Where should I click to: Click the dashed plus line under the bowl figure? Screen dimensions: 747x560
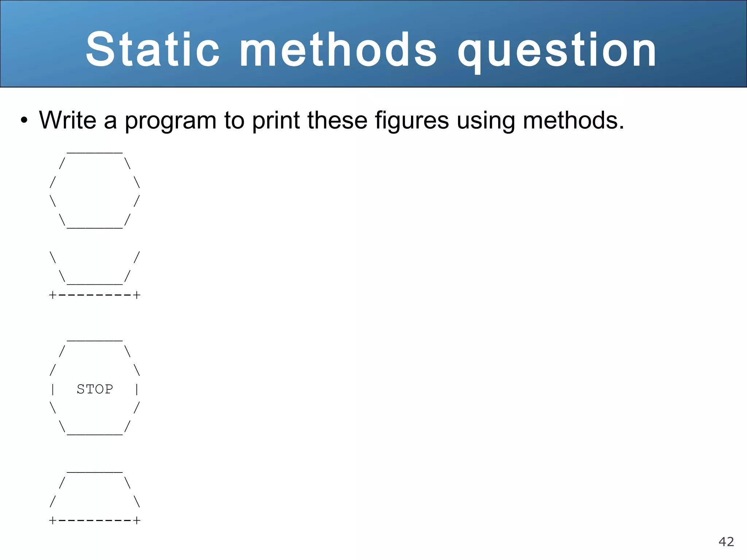click(x=95, y=295)
